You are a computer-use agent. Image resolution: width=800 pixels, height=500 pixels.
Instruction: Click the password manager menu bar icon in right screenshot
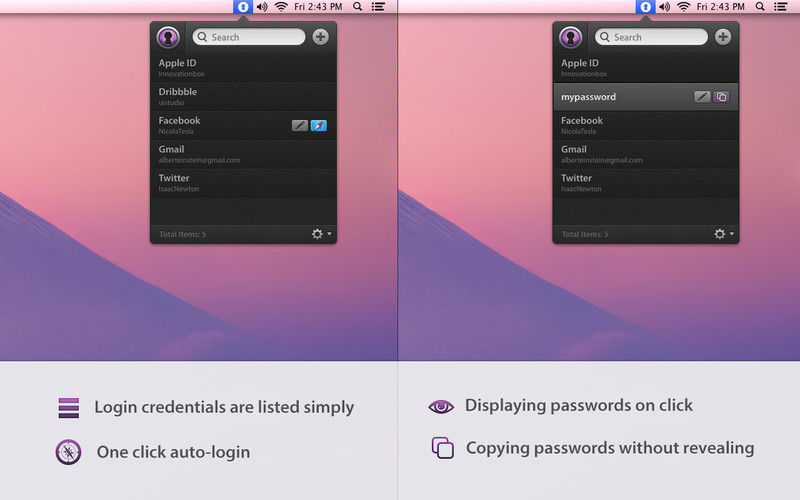click(645, 7)
